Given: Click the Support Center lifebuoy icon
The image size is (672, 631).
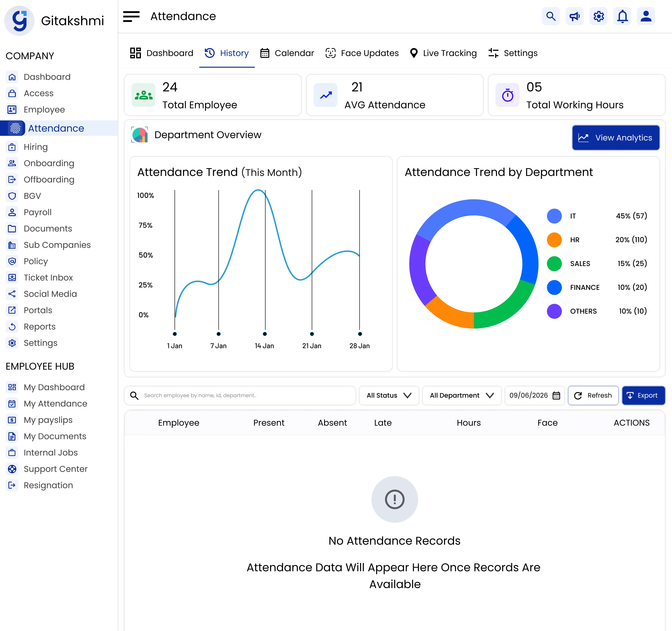Looking at the screenshot, I should tap(12, 469).
